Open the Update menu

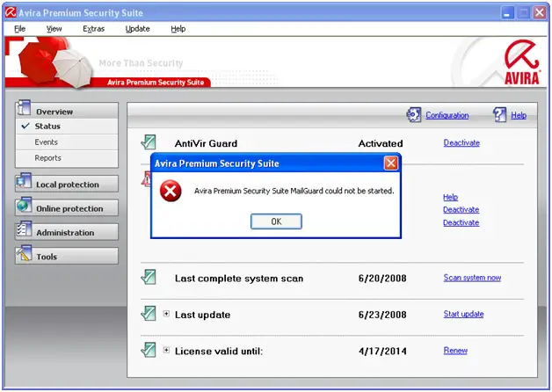(138, 29)
